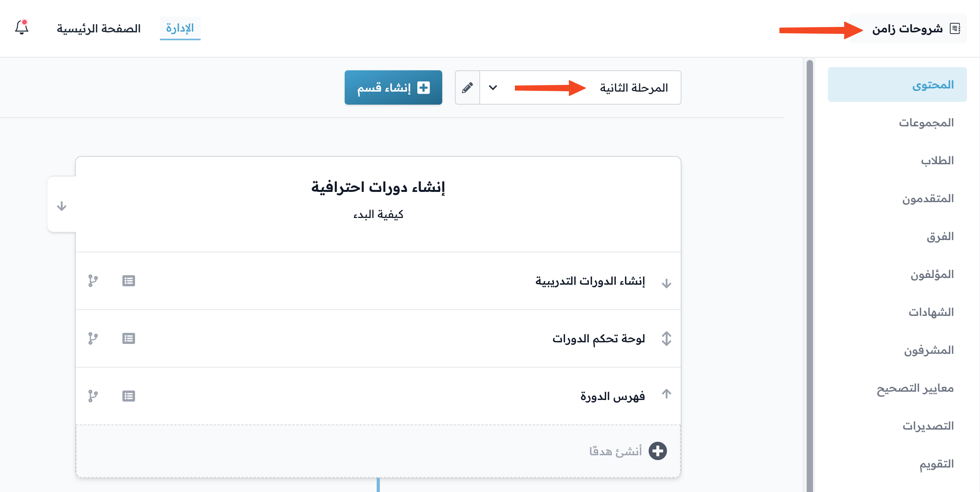This screenshot has width=980, height=492.
Task: Click the شروحات زامن course title
Action: (x=907, y=29)
